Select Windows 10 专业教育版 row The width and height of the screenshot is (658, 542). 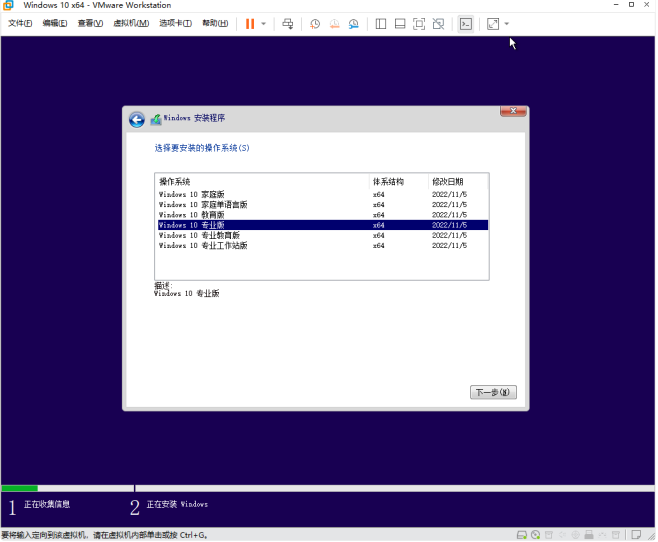point(323,235)
